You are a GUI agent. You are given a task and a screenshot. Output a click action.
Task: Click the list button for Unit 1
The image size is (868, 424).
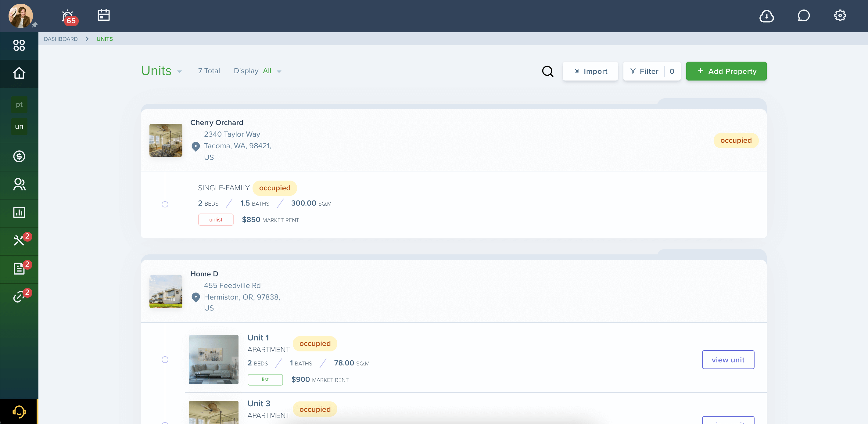(x=265, y=379)
